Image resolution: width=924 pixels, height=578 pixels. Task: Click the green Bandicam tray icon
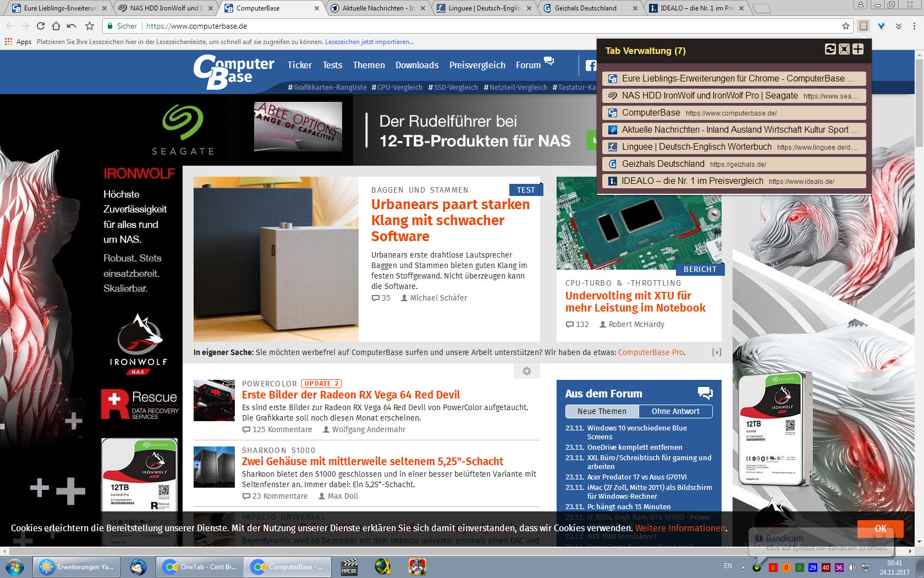[757, 568]
